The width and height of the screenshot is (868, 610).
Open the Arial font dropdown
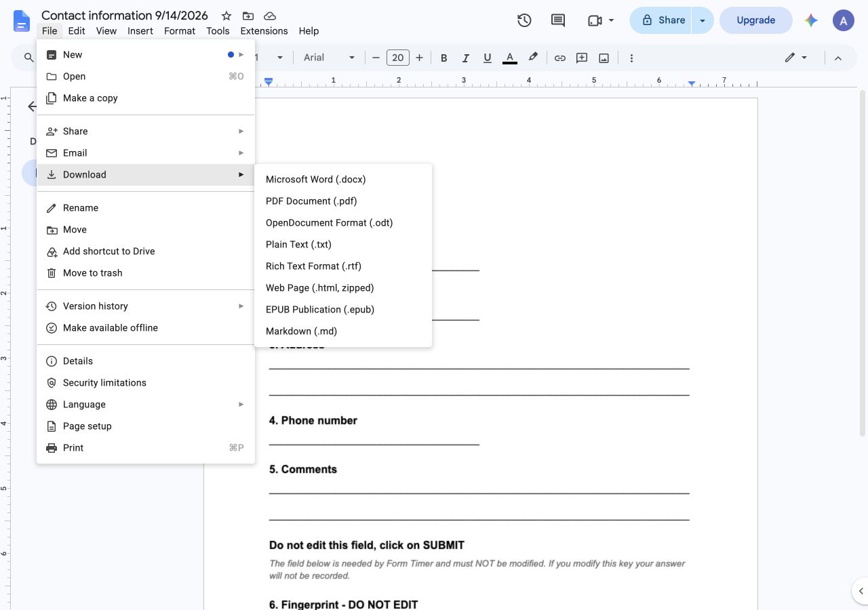329,58
